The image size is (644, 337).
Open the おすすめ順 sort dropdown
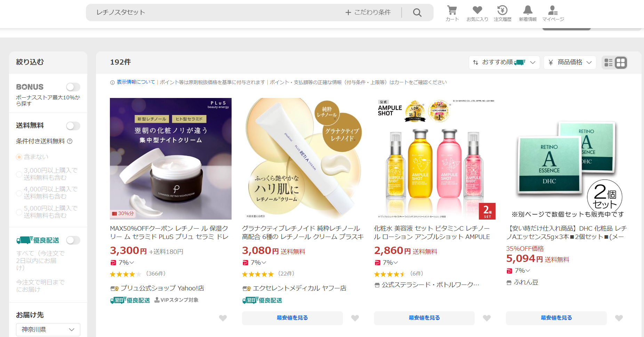point(504,63)
